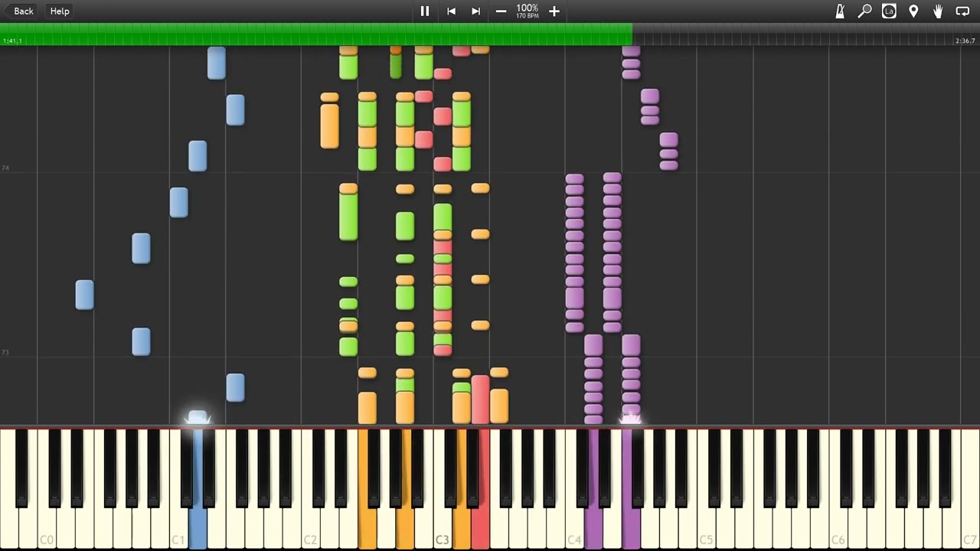Open the Help button
Image resolution: width=980 pixels, height=551 pixels.
tap(60, 11)
